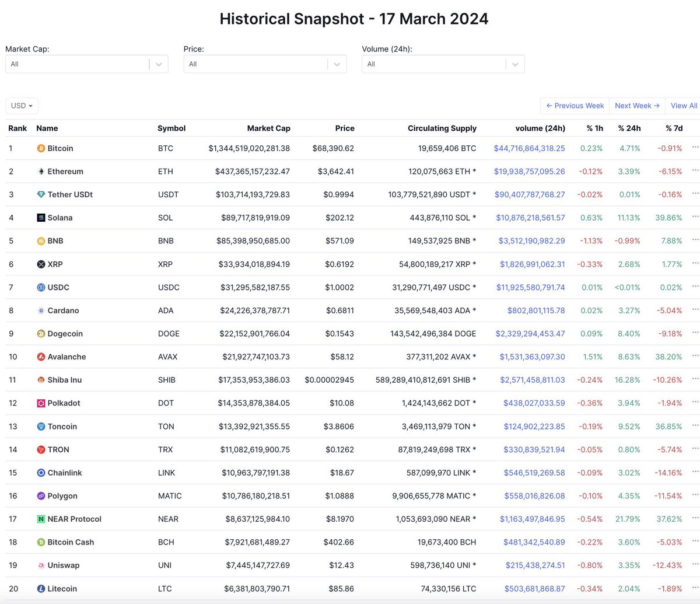Image resolution: width=700 pixels, height=604 pixels.
Task: Open the three-dot menu for Solana row
Action: tap(695, 217)
